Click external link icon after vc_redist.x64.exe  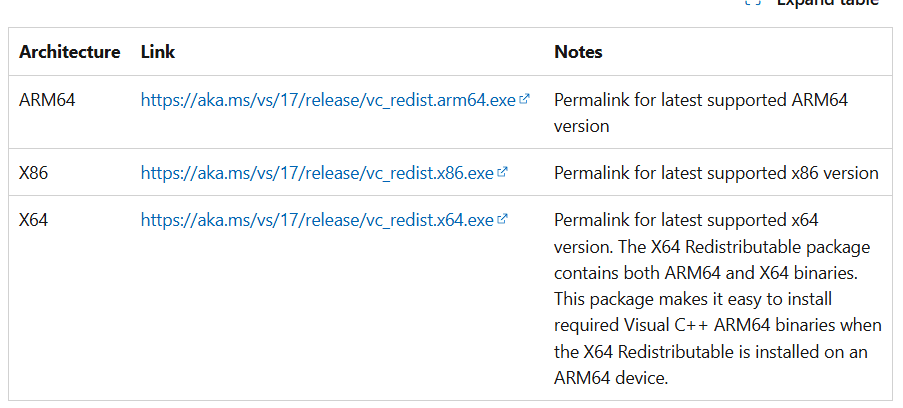pyautogui.click(x=503, y=219)
